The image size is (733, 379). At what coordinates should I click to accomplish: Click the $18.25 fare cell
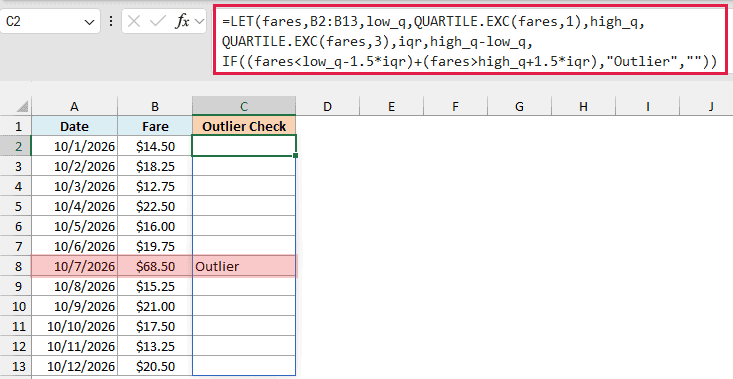click(x=155, y=166)
